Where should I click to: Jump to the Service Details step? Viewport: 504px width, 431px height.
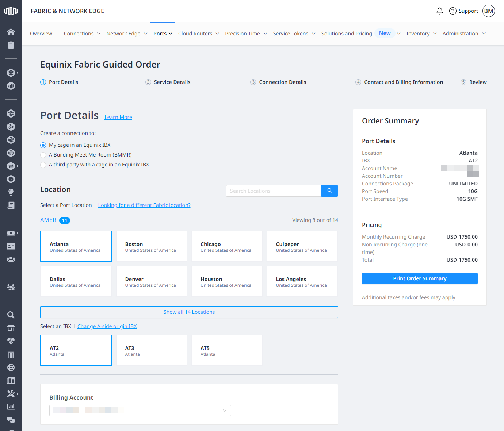(x=168, y=82)
